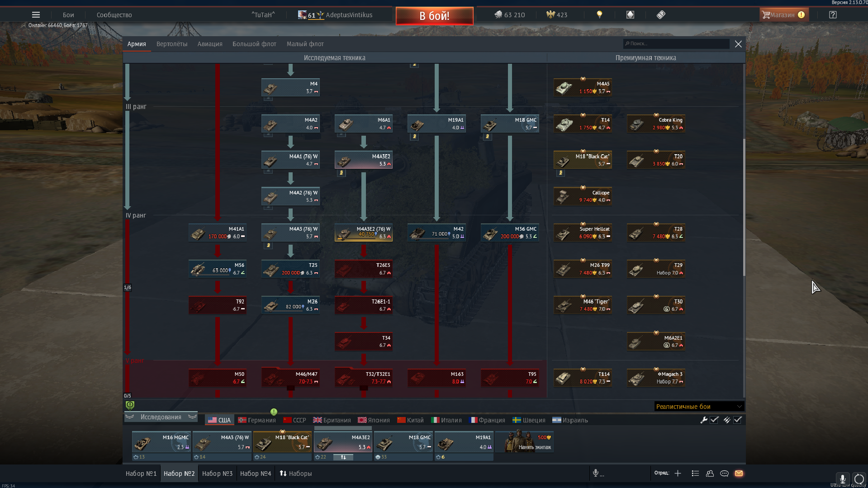Collapse the Исследования panel
This screenshot has height=488, width=868.
(161, 417)
